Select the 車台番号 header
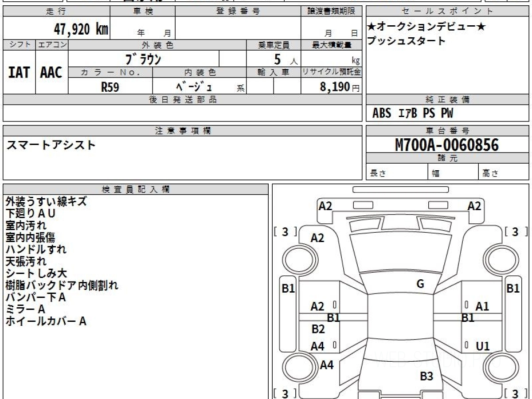532x399 pixels. tap(447, 131)
